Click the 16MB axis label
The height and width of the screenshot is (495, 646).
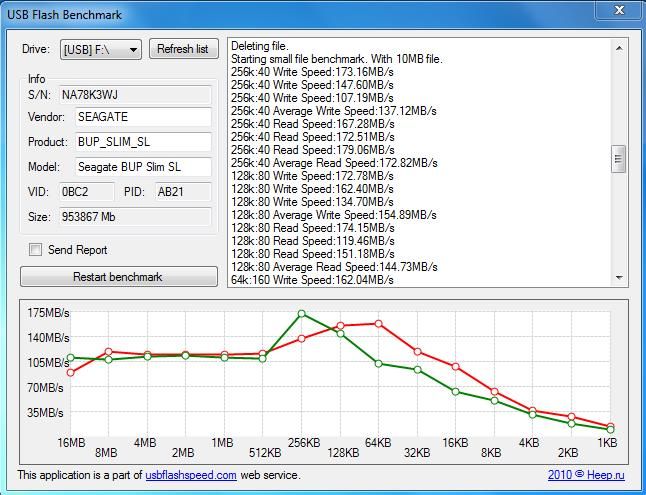[x=71, y=443]
